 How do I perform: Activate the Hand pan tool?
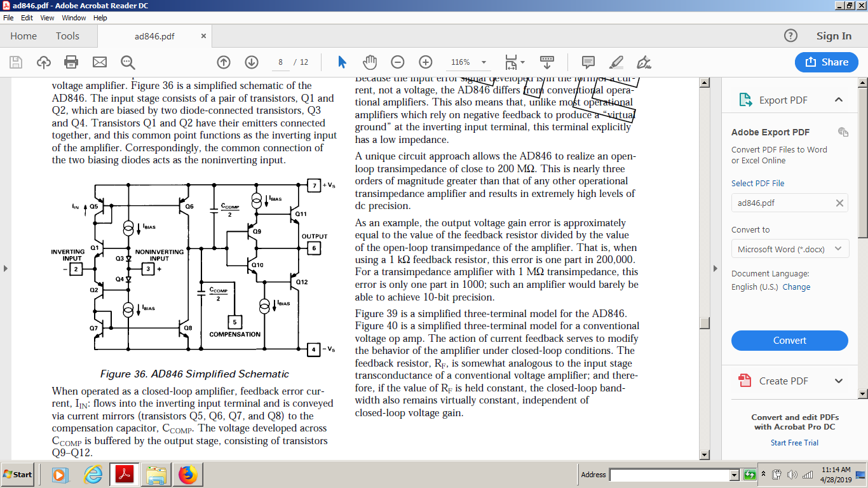370,62
